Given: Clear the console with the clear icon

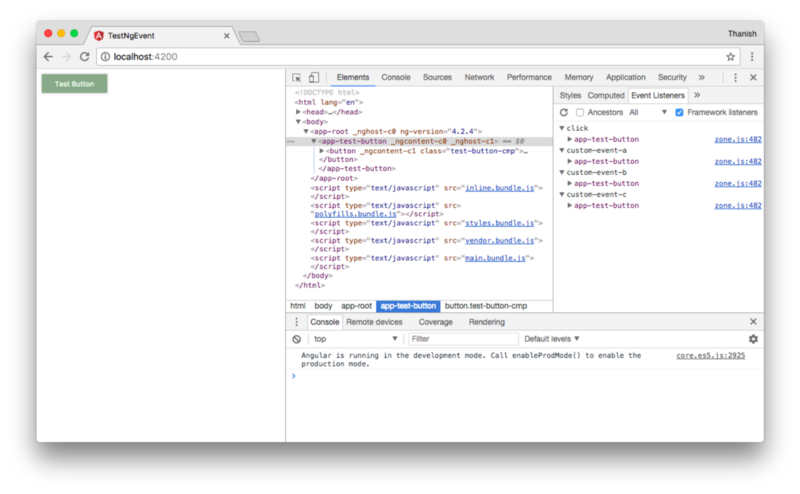Looking at the screenshot, I should pyautogui.click(x=296, y=339).
